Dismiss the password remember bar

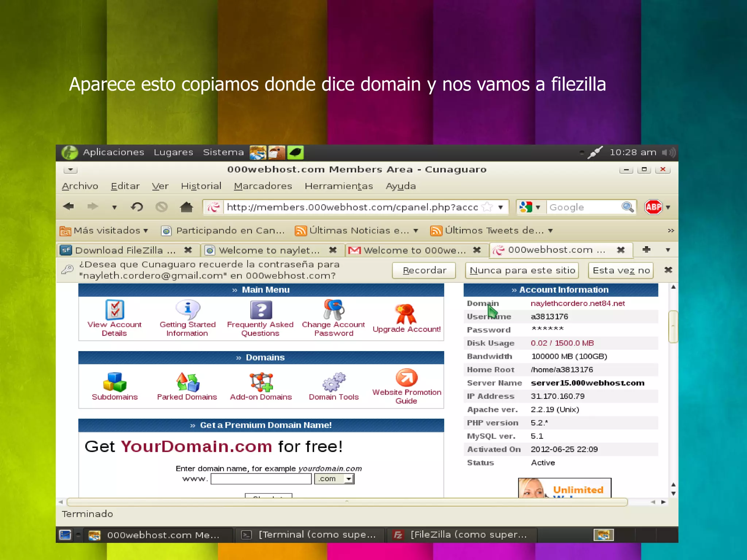click(x=668, y=270)
